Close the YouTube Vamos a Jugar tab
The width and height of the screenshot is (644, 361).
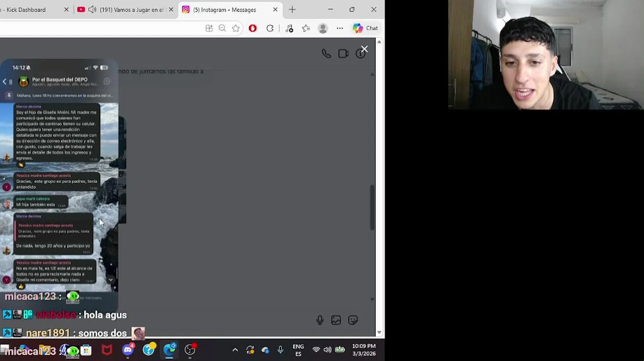(171, 10)
